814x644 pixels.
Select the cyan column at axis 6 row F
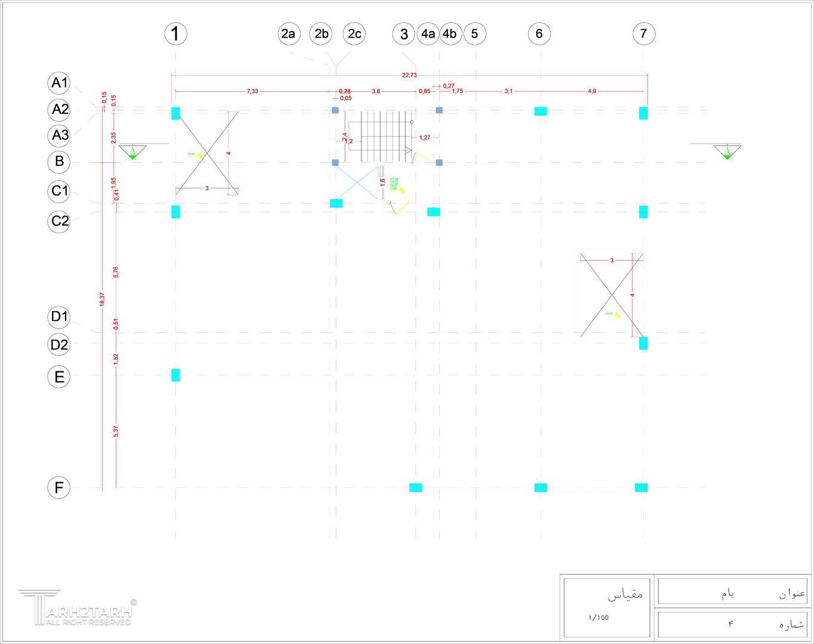pos(540,488)
